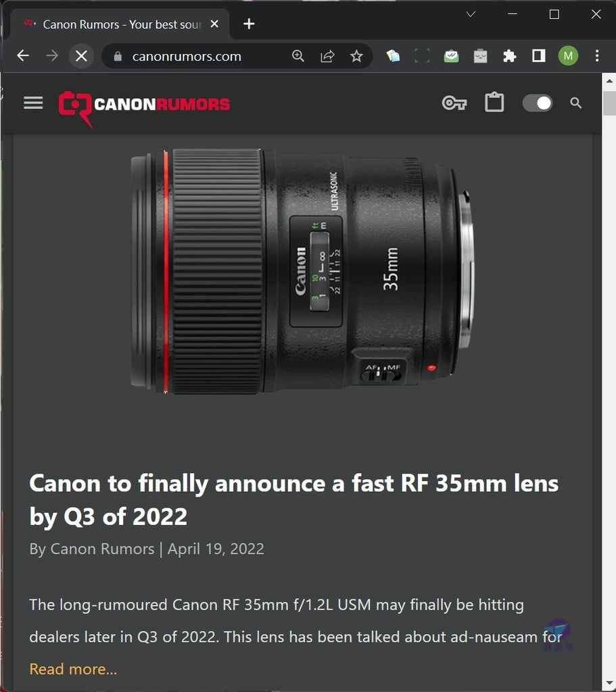Toggle the browser side panel

coord(538,55)
